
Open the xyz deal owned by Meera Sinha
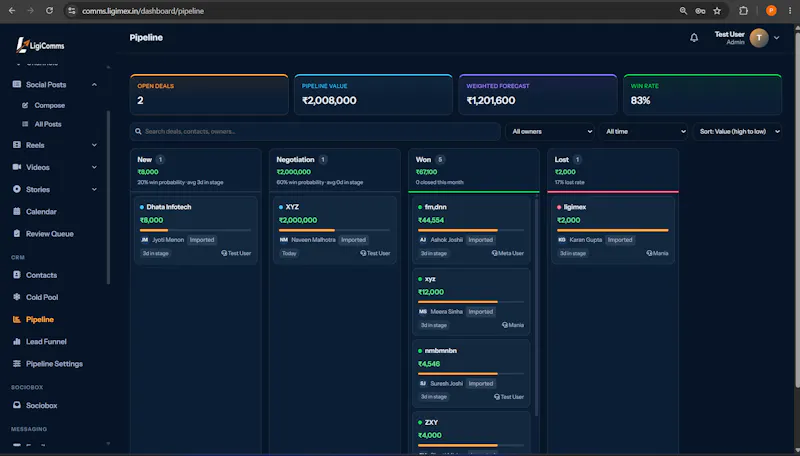pyautogui.click(x=471, y=301)
